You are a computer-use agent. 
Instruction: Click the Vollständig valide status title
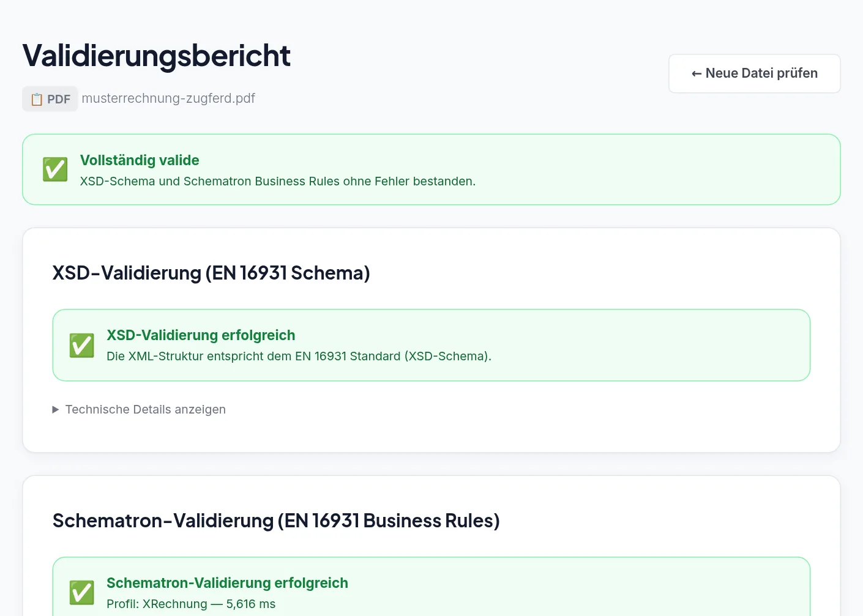pyautogui.click(x=140, y=160)
